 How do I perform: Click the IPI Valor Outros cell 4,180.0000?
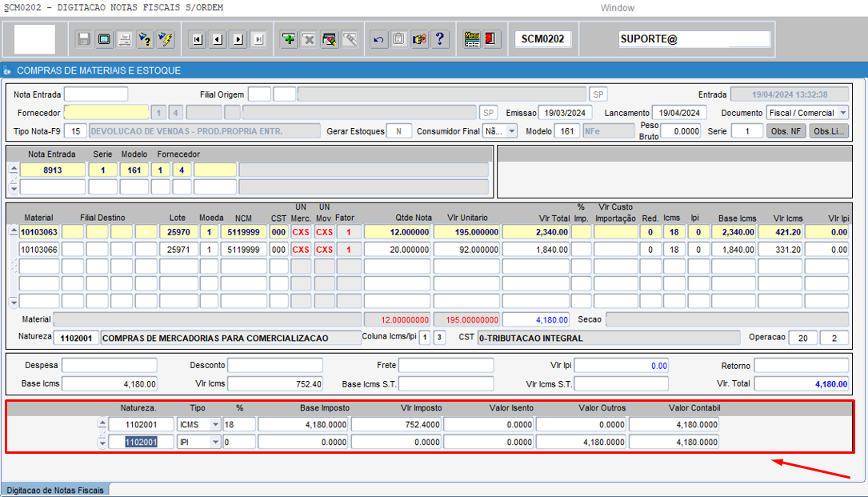click(x=582, y=442)
